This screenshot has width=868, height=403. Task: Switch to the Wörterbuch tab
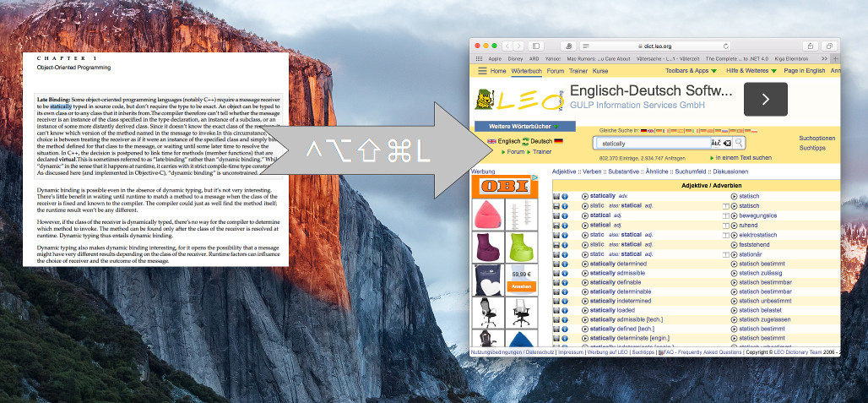(527, 71)
